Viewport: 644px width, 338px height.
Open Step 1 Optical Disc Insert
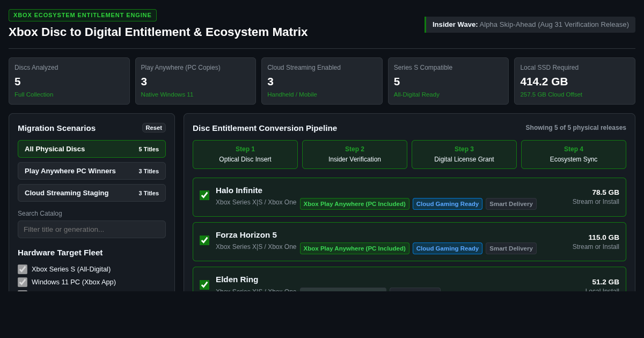point(245,155)
